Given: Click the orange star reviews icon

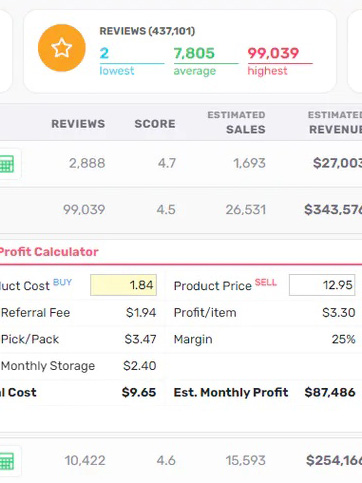Looking at the screenshot, I should tap(62, 48).
